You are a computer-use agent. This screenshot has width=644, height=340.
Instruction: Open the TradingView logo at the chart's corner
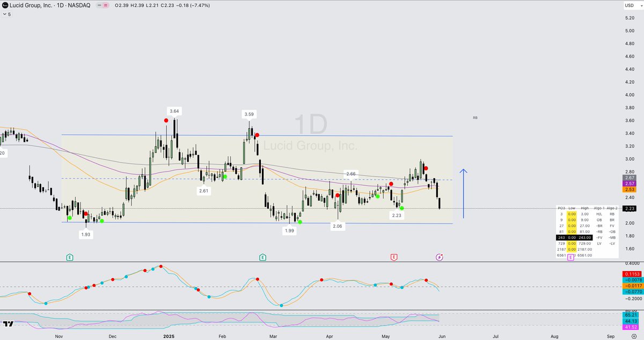pos(8,323)
